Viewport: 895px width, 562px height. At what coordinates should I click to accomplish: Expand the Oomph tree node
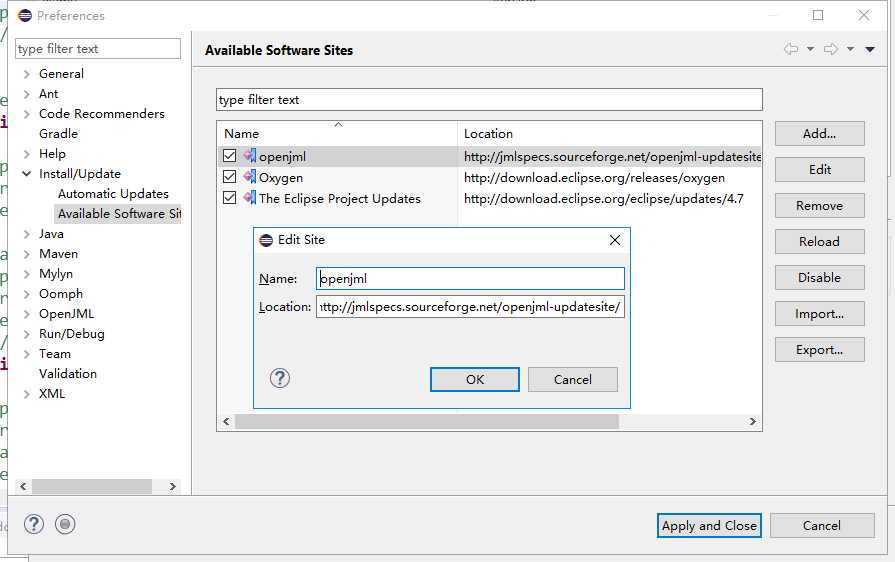pyautogui.click(x=26, y=294)
